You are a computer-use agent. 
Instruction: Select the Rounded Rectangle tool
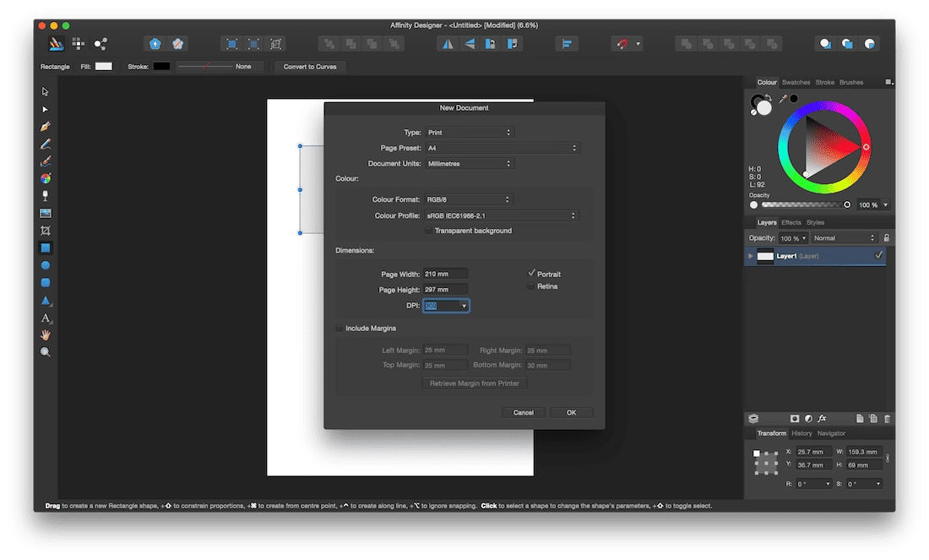(x=45, y=283)
